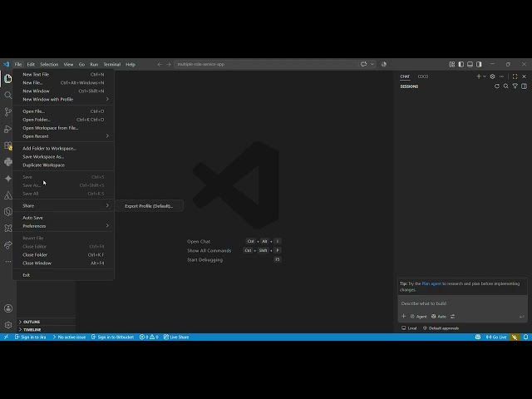The width and height of the screenshot is (532, 399).
Task: Go back with the title bar arrow
Action: click(x=160, y=64)
